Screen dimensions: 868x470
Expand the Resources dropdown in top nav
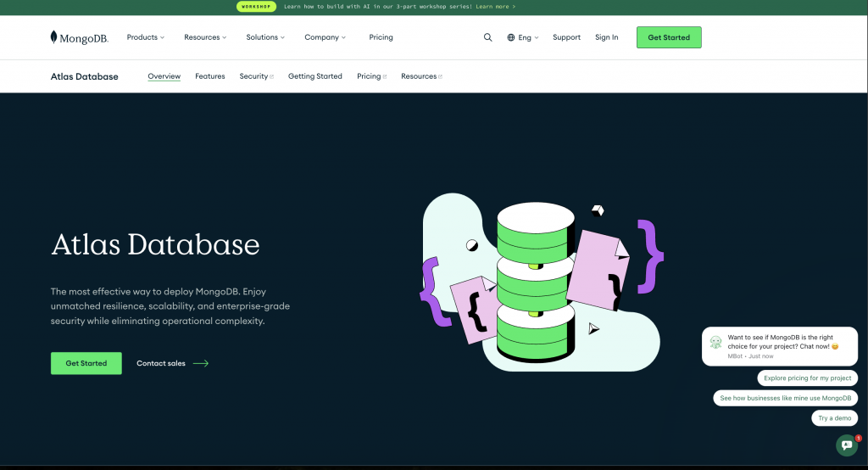(206, 37)
